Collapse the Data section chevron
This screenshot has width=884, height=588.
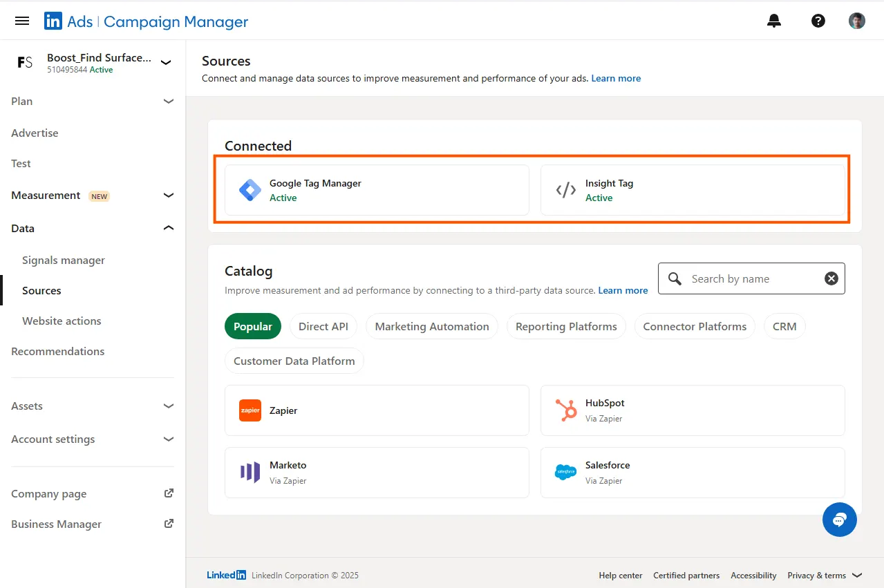click(x=169, y=228)
